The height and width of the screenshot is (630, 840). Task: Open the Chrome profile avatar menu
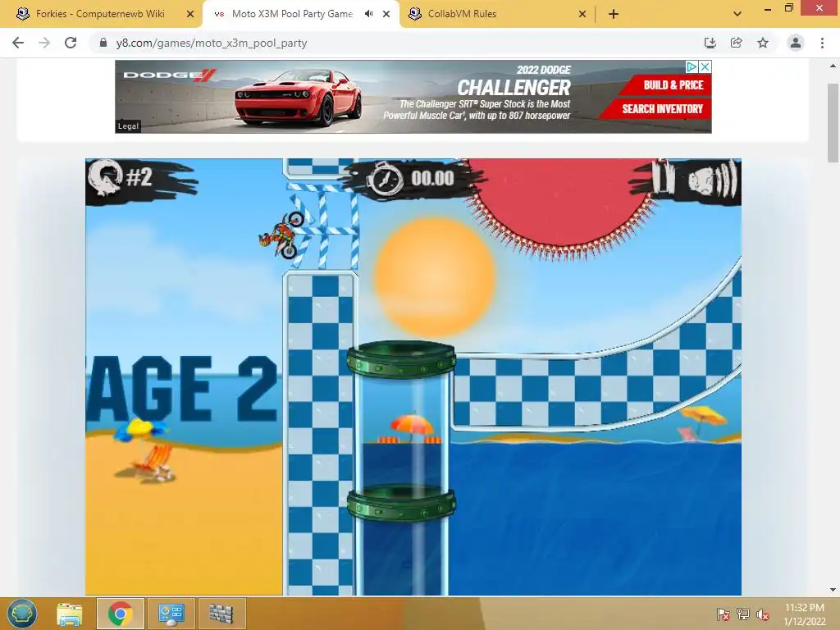point(796,43)
